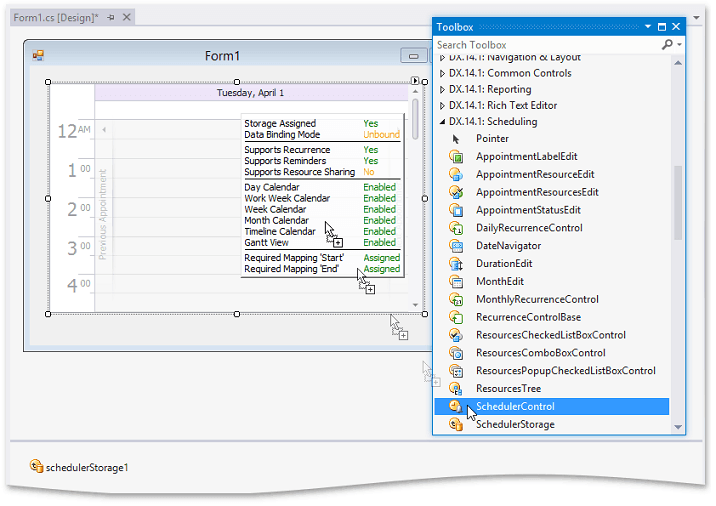Click the Tuesday, April 1 day header
Image resolution: width=716 pixels, height=506 pixels.
(250, 93)
